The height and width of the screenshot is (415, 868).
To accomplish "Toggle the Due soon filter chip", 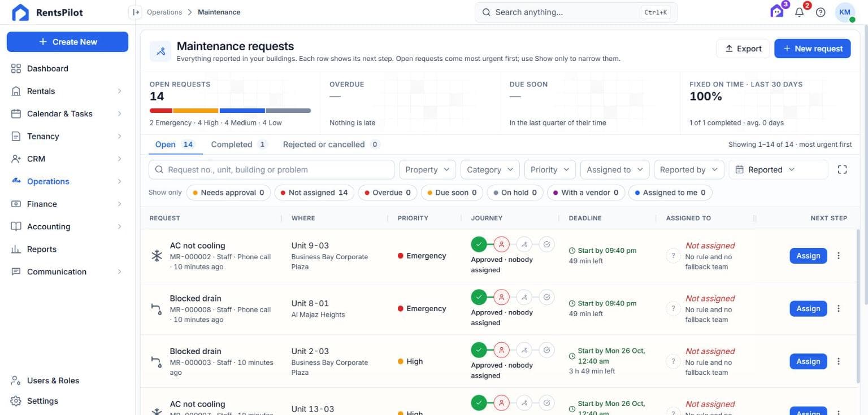I will 452,193.
